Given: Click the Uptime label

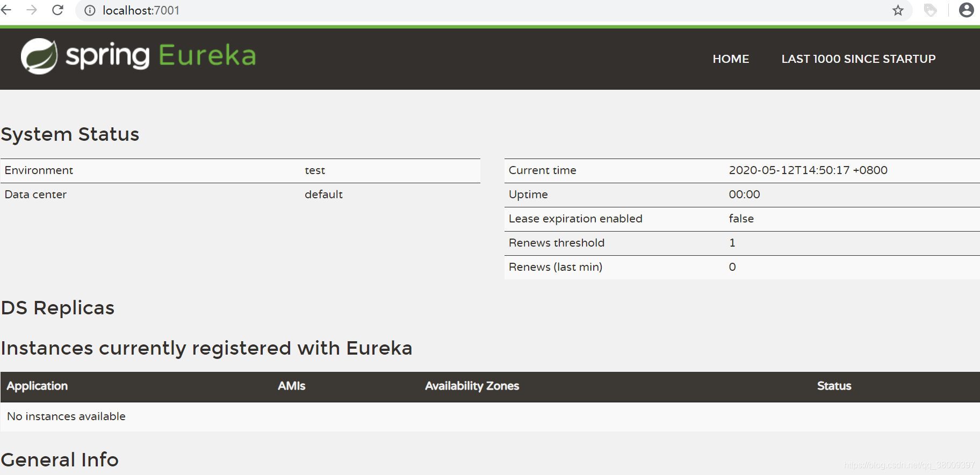Looking at the screenshot, I should [528, 195].
